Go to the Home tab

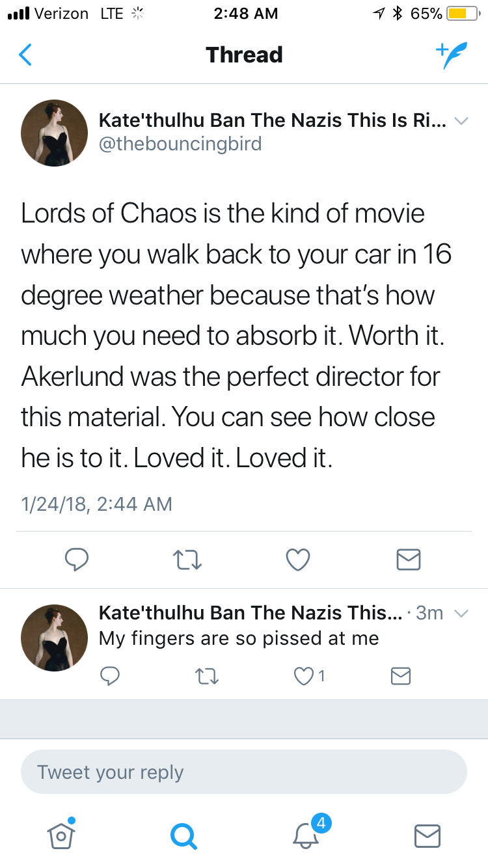(61, 835)
